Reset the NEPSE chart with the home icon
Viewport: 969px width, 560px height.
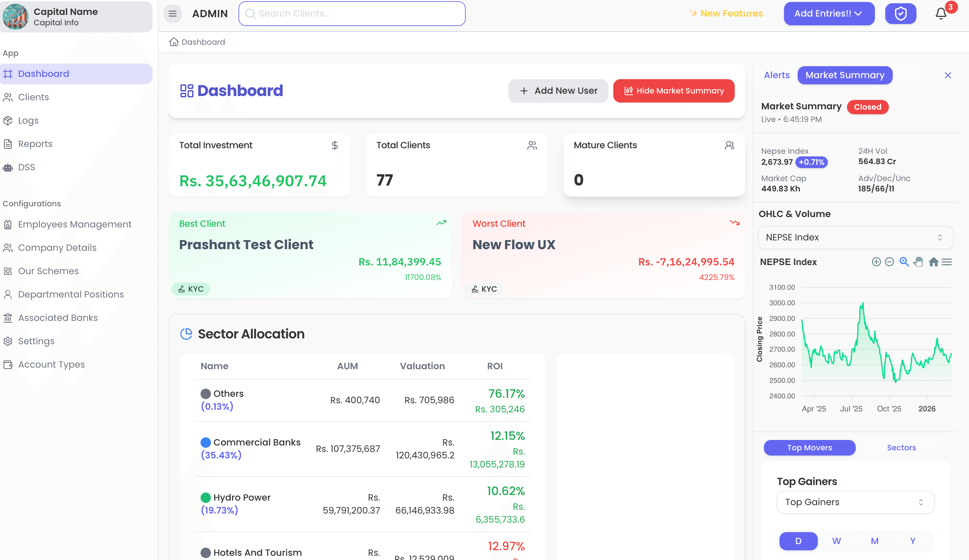[933, 262]
